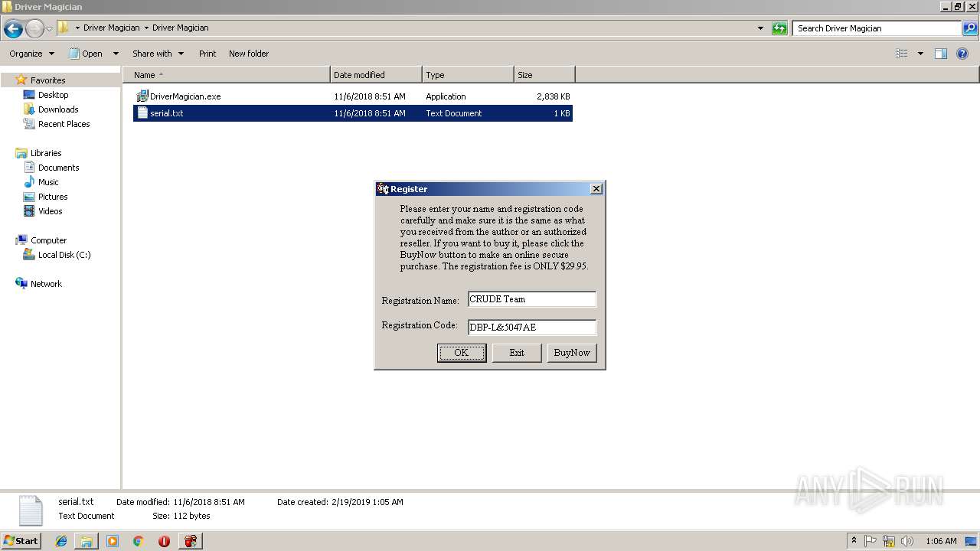Open the media player taskbar icon
The image size is (980, 551).
(x=113, y=541)
